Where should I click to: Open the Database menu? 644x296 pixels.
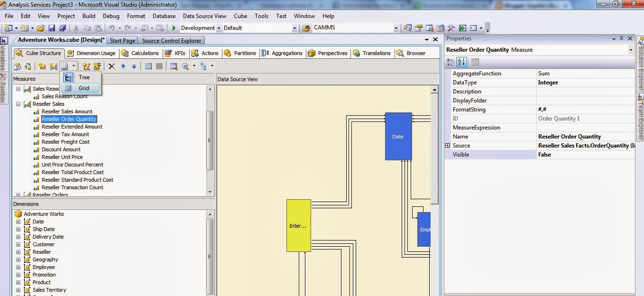[x=164, y=16]
